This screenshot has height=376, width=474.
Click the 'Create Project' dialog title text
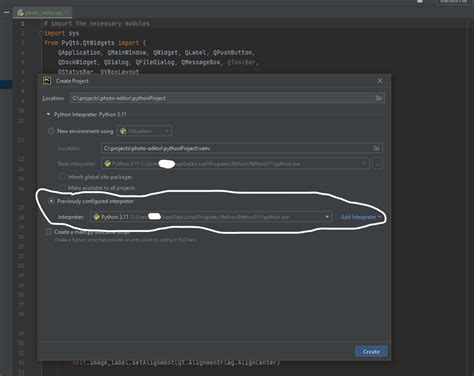(x=72, y=81)
